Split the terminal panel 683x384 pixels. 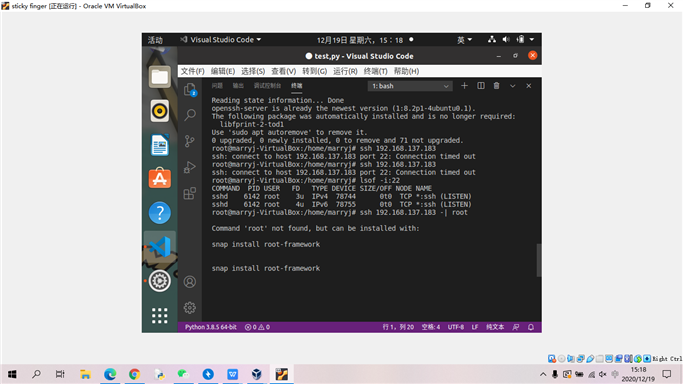pos(481,86)
